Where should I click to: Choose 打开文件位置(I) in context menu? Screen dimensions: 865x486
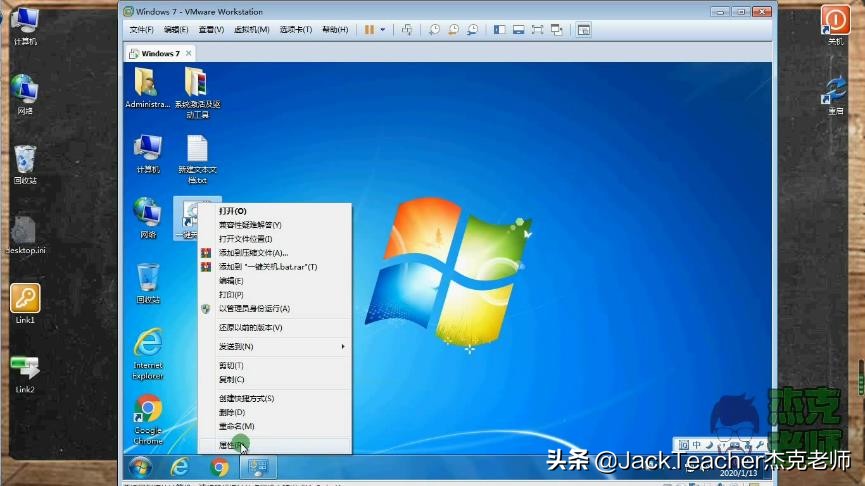coord(275,239)
